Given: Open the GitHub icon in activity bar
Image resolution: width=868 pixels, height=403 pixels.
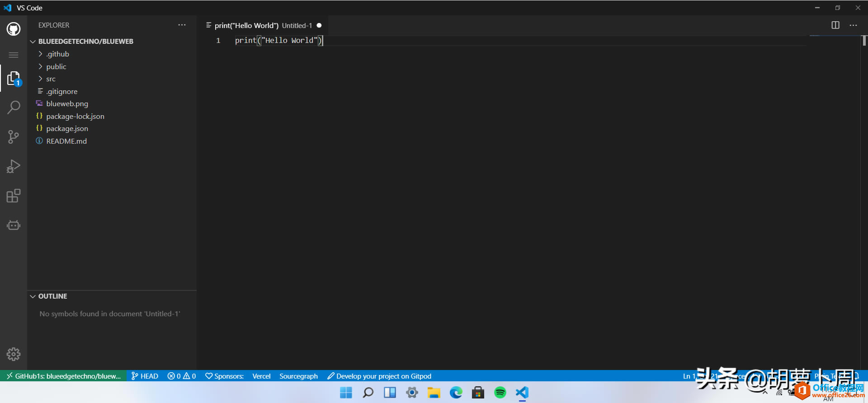Looking at the screenshot, I should pyautogui.click(x=14, y=29).
